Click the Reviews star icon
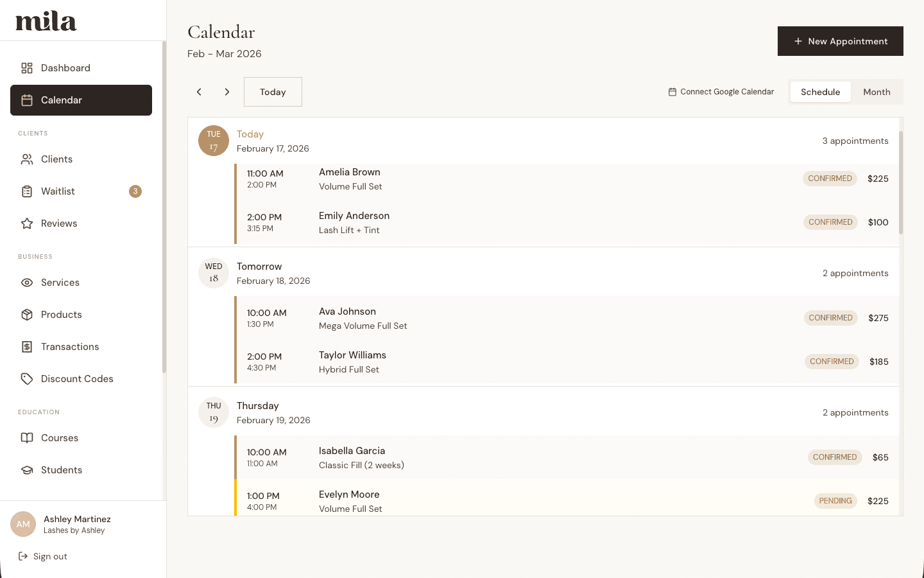Viewport: 924px width, 578px height. tap(27, 223)
